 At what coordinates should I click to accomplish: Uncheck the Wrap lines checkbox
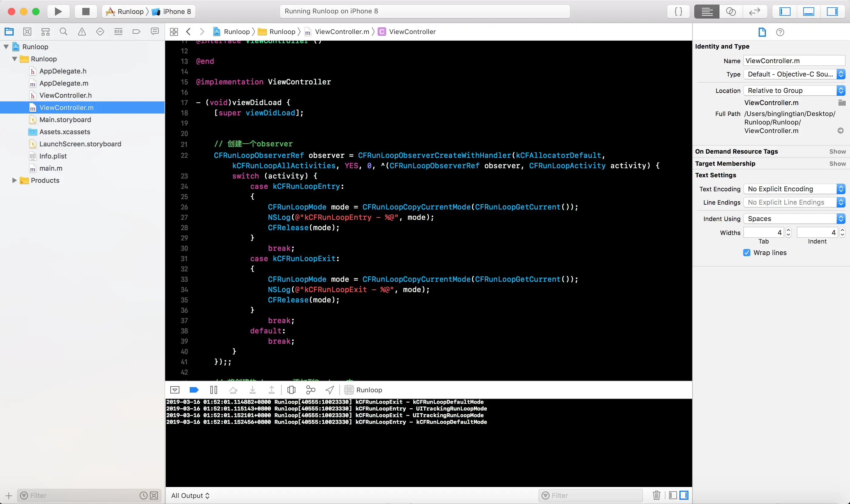(746, 253)
